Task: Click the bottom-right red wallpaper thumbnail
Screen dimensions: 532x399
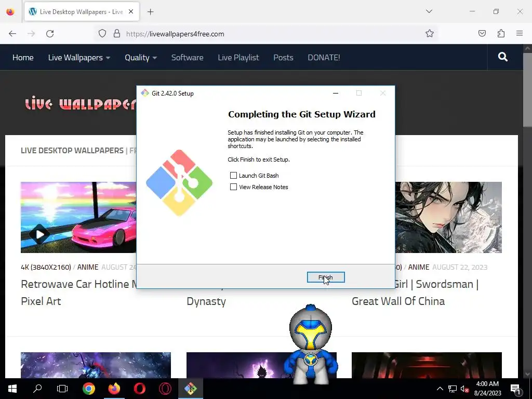Action: (427, 365)
